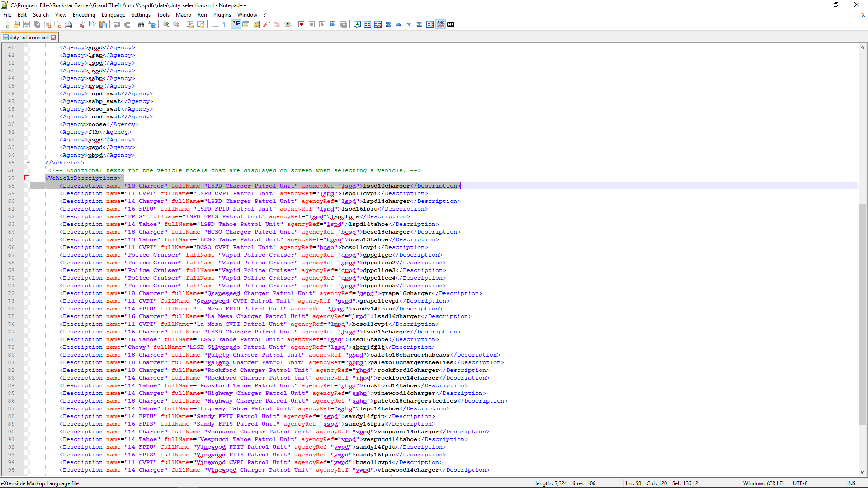The height and width of the screenshot is (488, 868).
Task: Click the New file toolbar icon
Action: tap(6, 24)
